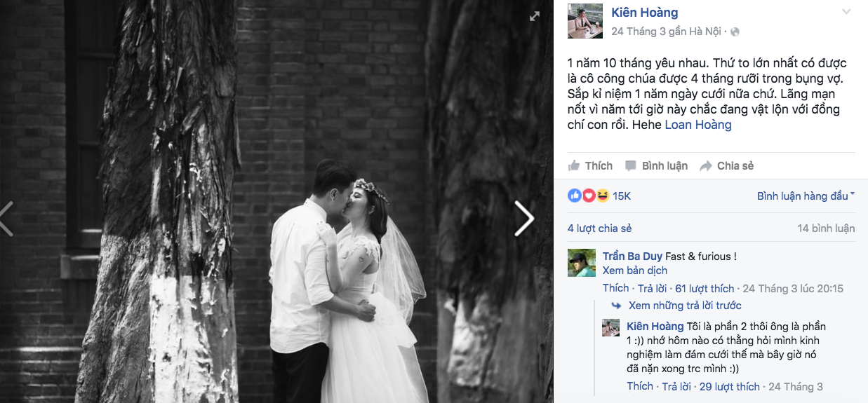The width and height of the screenshot is (868, 403).
Task: Go to the next photo arrow
Action: click(524, 218)
